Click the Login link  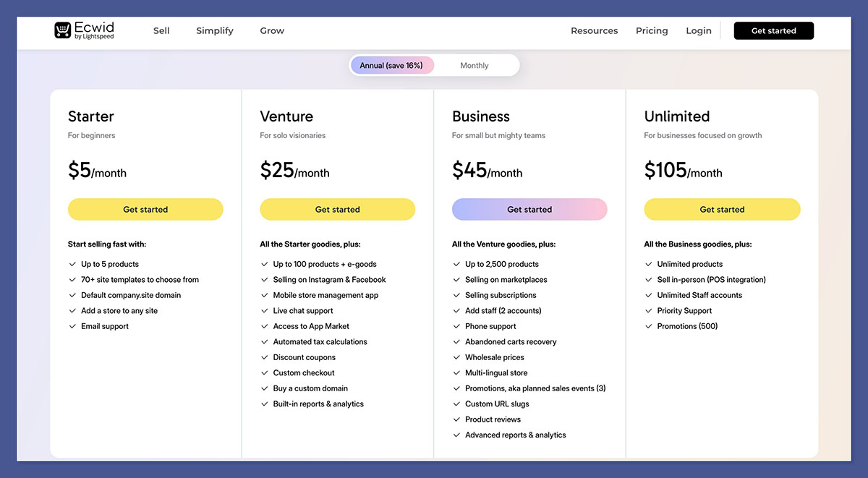tap(698, 30)
